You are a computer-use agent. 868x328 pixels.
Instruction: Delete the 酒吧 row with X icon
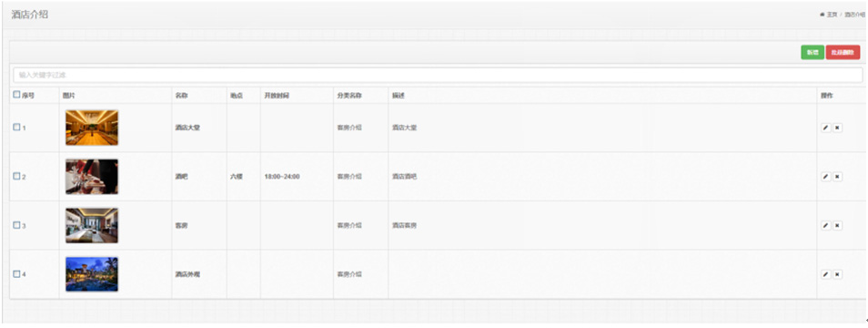pyautogui.click(x=838, y=176)
